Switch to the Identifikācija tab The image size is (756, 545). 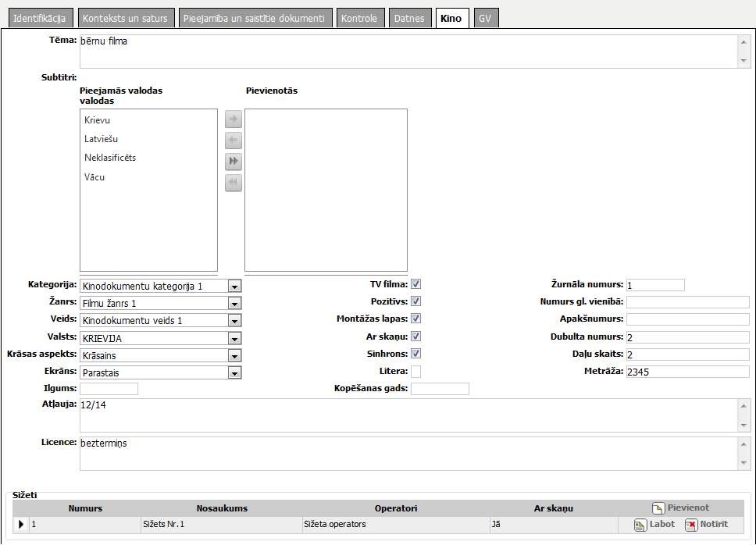39,18
